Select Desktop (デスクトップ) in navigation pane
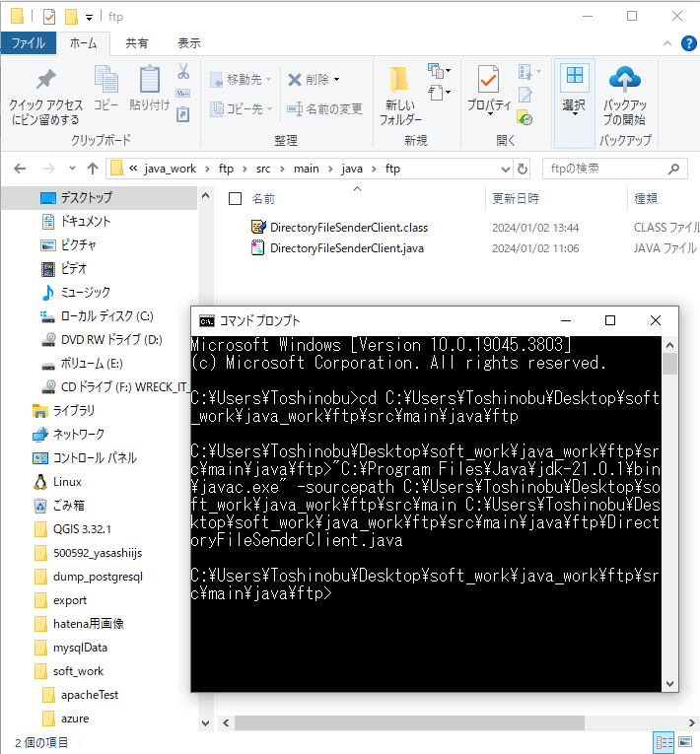Screen dimensions: 700x754 click(x=87, y=198)
